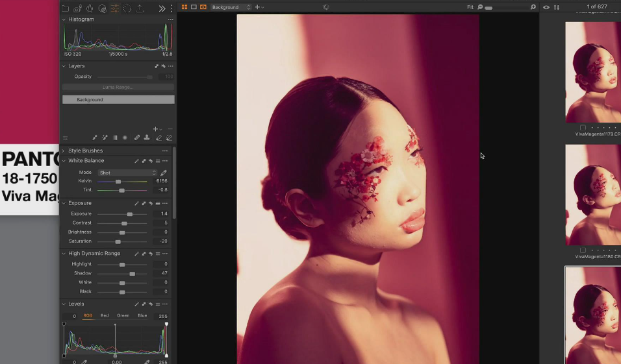Click the Shadow slider handle
Screen dimensions: 621x364
[133, 274]
